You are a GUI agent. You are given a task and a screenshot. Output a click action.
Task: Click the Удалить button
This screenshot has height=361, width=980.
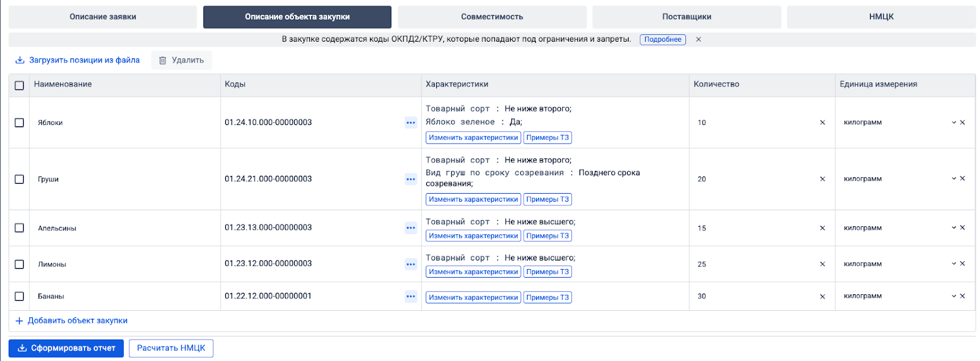181,60
